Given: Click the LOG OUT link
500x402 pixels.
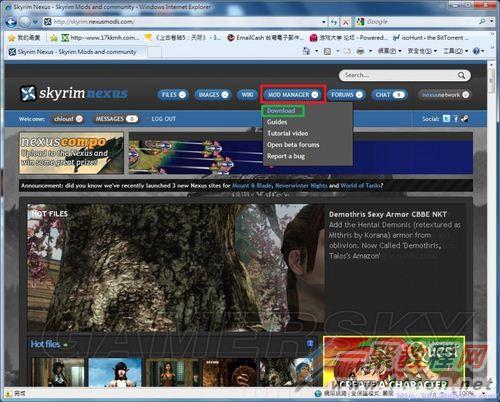Looking at the screenshot, I should coord(163,119).
